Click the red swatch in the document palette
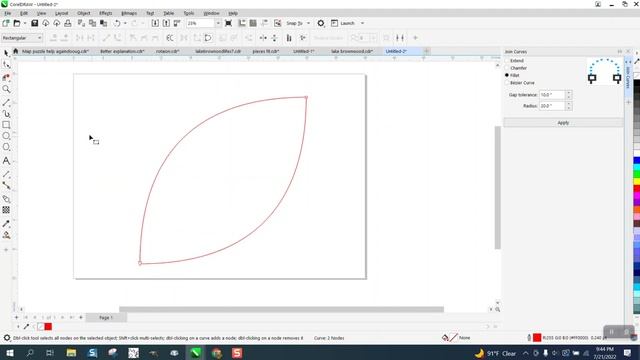Screen dimensions: 640x360 pyautogui.click(x=48, y=327)
